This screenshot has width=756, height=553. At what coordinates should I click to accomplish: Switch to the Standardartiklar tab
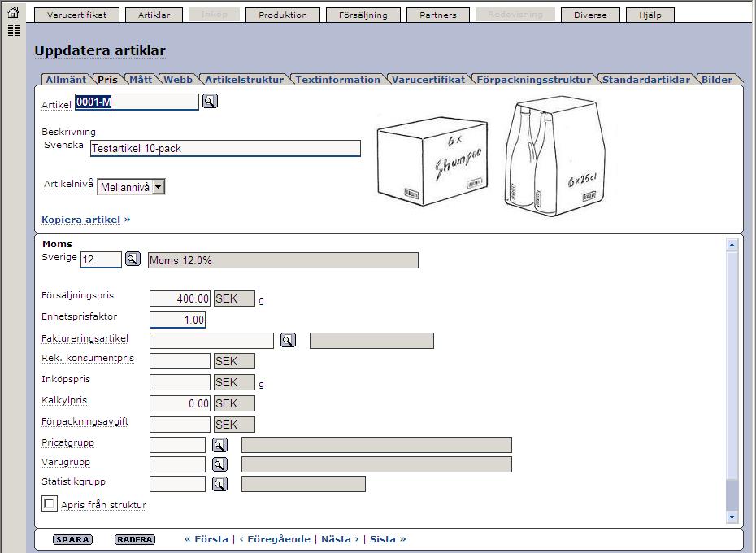click(x=646, y=80)
